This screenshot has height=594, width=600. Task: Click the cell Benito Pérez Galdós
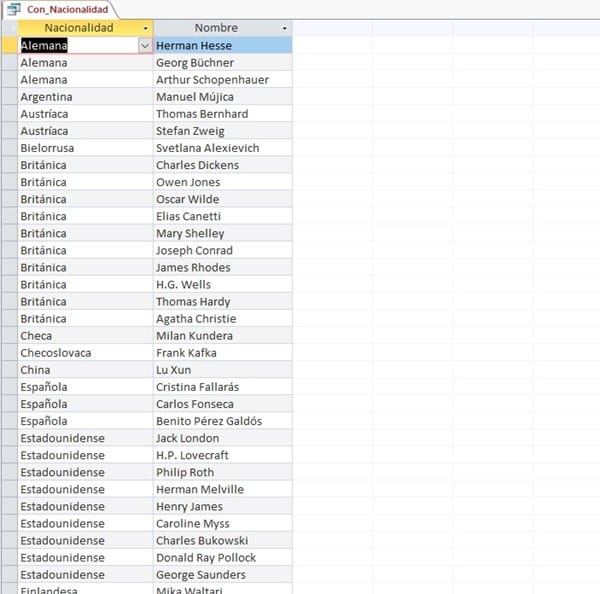coord(223,421)
